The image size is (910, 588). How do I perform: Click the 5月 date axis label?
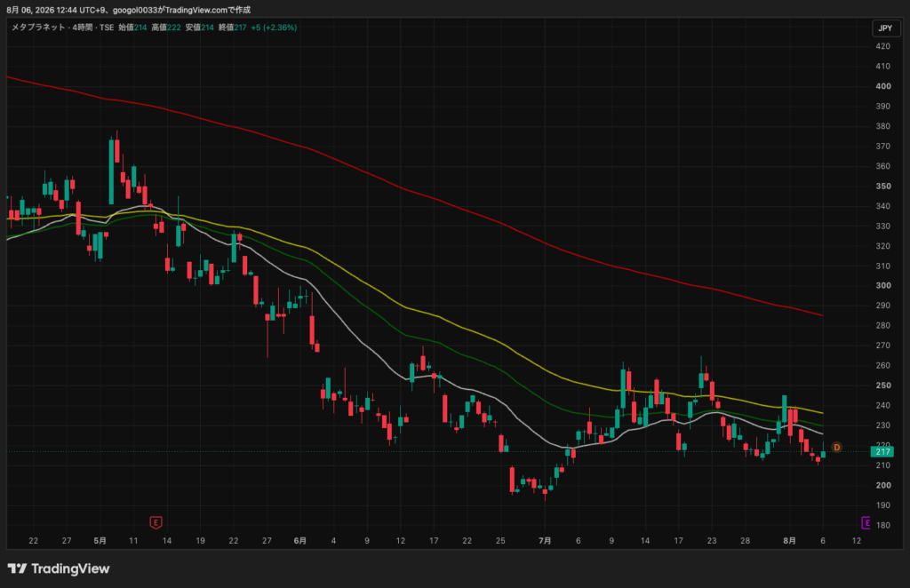coord(100,540)
